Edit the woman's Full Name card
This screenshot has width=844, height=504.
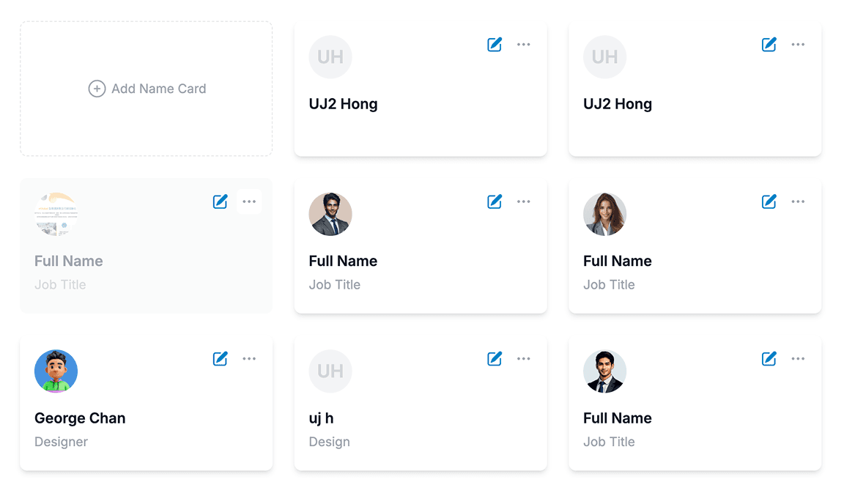pos(769,201)
